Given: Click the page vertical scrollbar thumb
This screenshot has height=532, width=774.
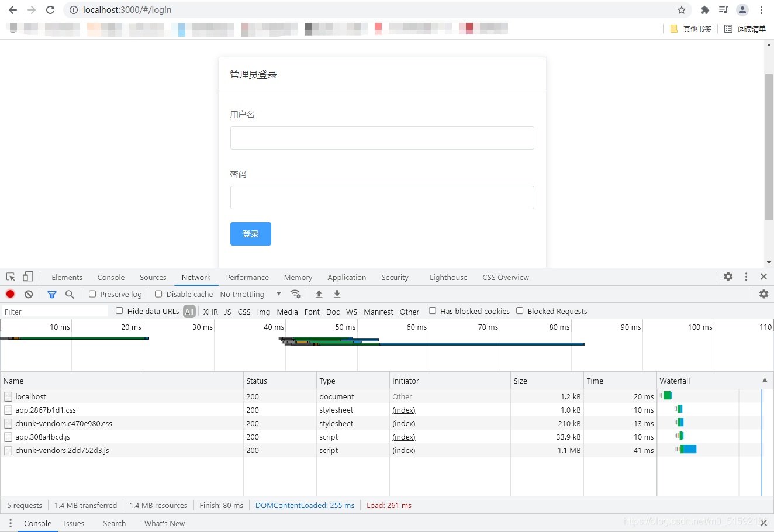Looking at the screenshot, I should (769, 147).
